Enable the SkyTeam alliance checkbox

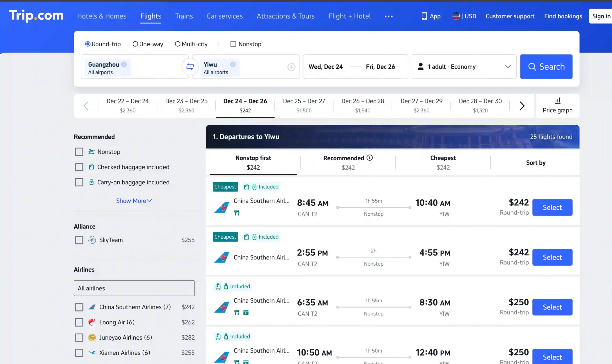coord(79,240)
